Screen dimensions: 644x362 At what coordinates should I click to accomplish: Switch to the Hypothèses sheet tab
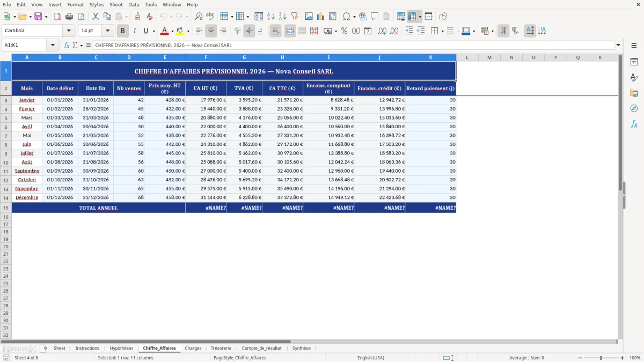121,349
